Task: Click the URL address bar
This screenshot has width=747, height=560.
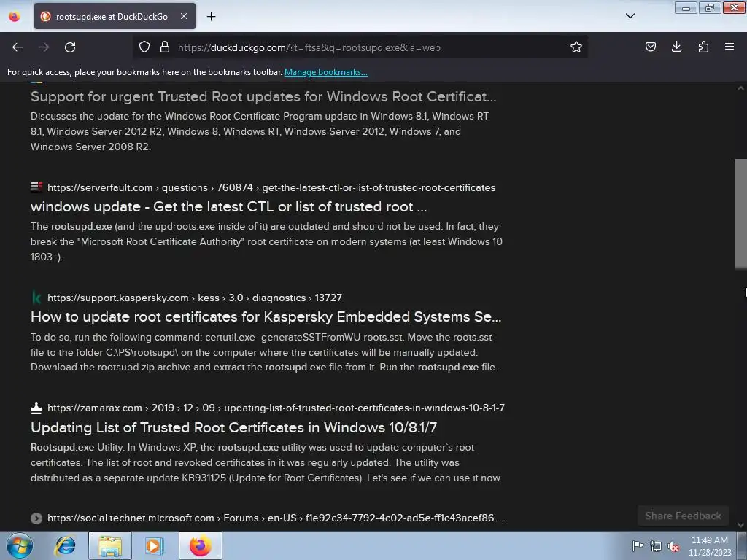Action: click(x=362, y=47)
